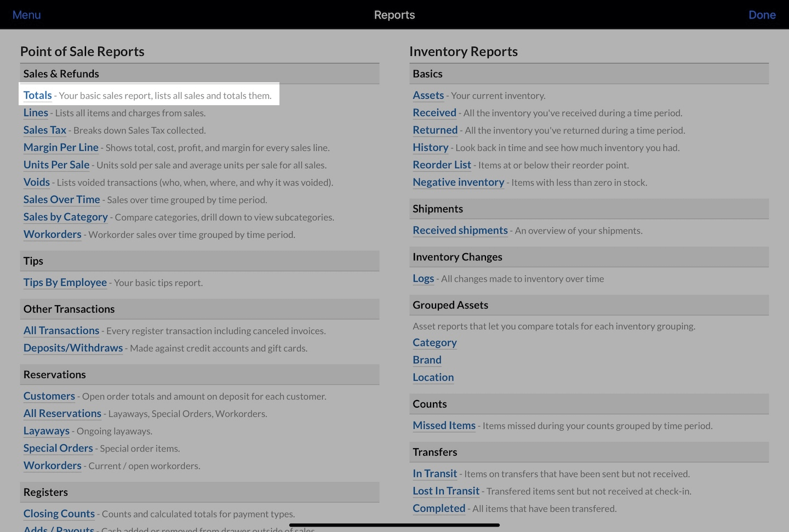View the Layaways report

[x=46, y=431]
